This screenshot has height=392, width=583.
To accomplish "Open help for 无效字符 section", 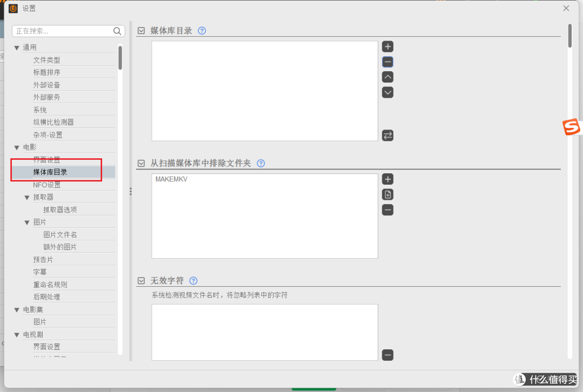I will pyautogui.click(x=193, y=280).
